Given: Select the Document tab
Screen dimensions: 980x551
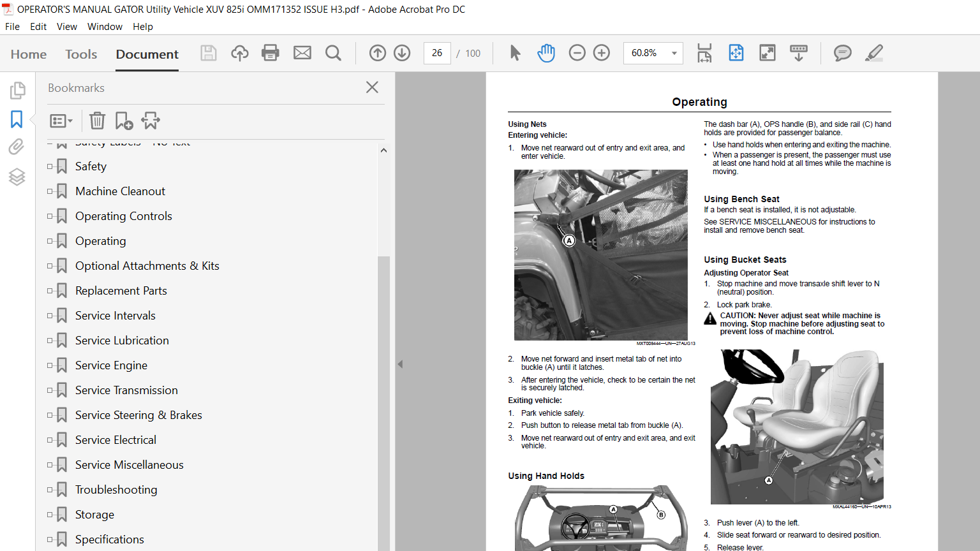Looking at the screenshot, I should (147, 54).
